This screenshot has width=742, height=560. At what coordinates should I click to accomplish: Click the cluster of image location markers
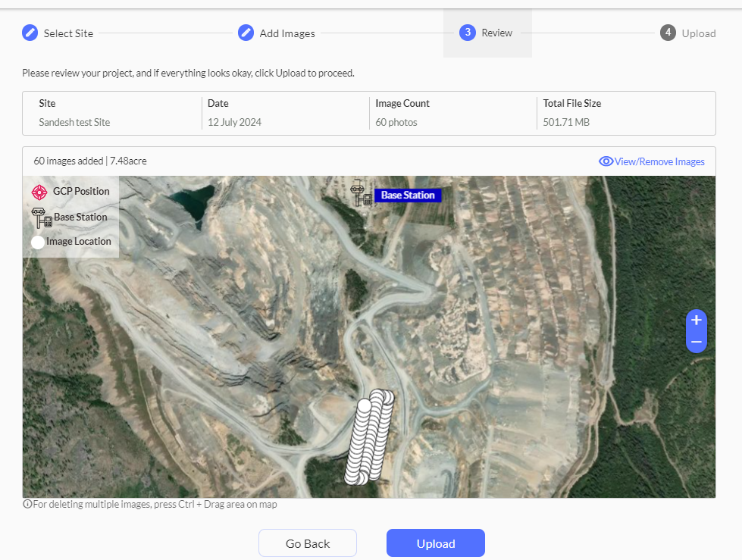[x=368, y=437]
